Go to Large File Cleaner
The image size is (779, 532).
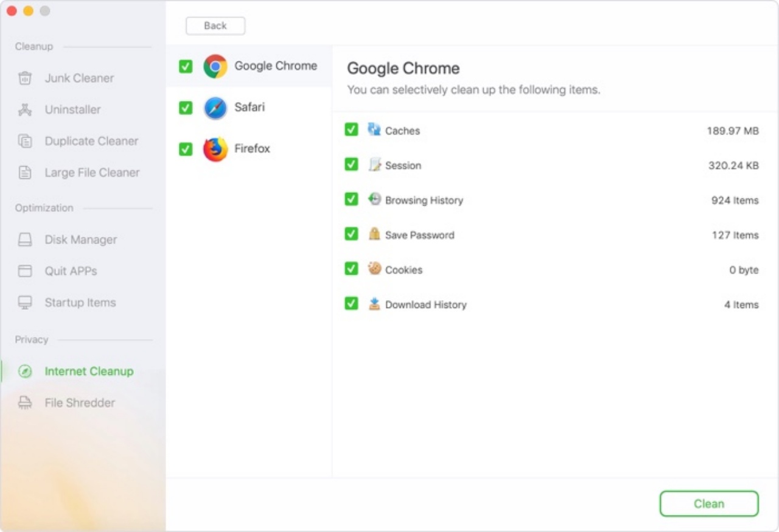[92, 173]
